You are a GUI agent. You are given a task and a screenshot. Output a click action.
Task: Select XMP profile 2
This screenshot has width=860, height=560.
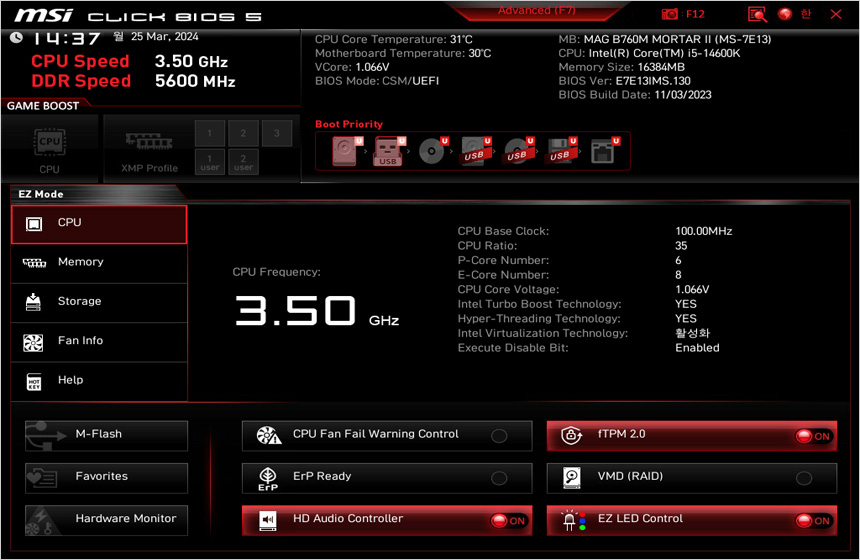click(243, 133)
